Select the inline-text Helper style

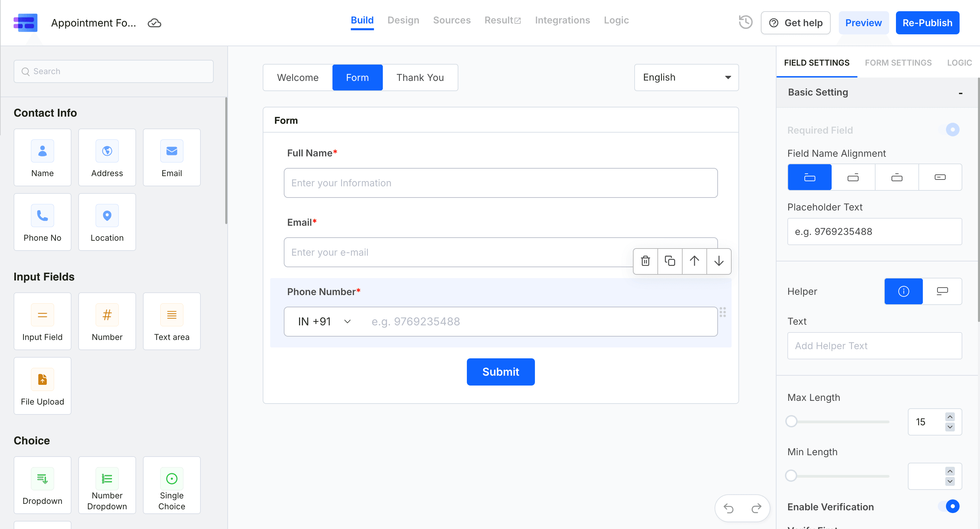point(942,291)
